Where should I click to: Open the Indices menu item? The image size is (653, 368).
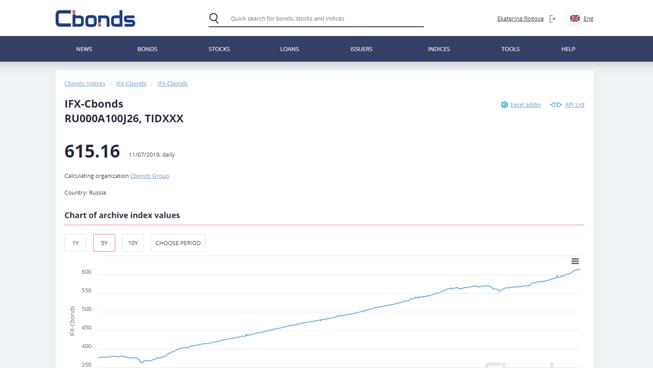point(439,49)
